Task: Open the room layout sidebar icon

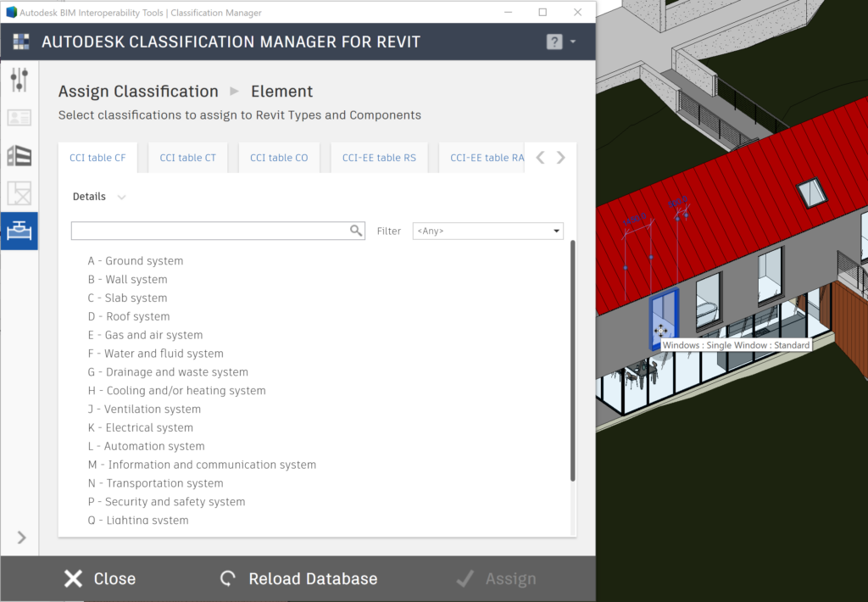Action: [x=19, y=193]
